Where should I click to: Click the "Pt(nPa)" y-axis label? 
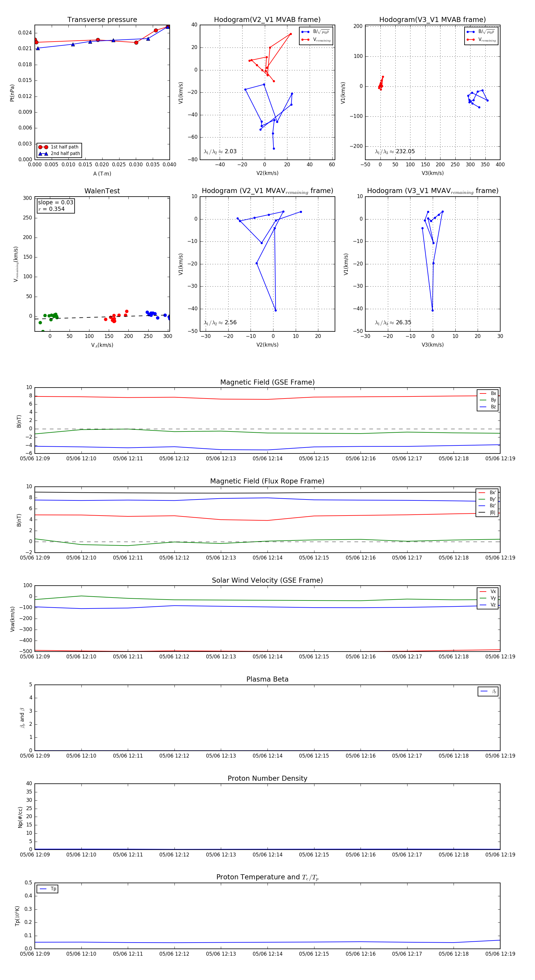tap(12, 92)
